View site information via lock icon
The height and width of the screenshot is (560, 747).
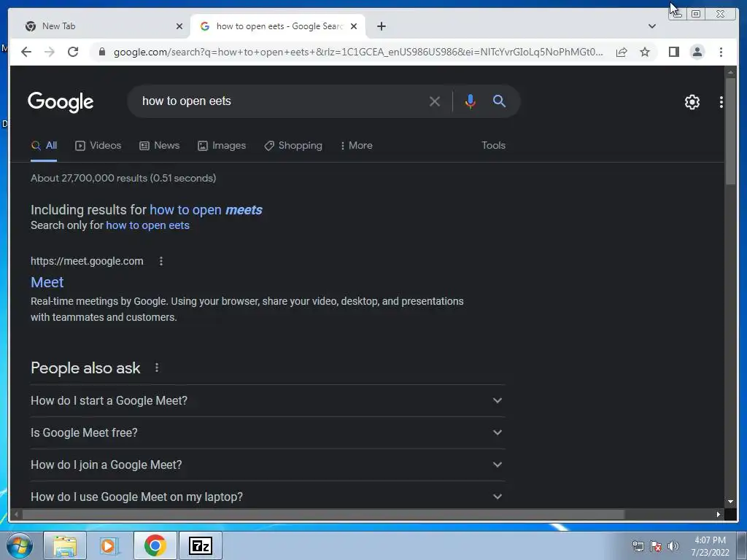(101, 52)
